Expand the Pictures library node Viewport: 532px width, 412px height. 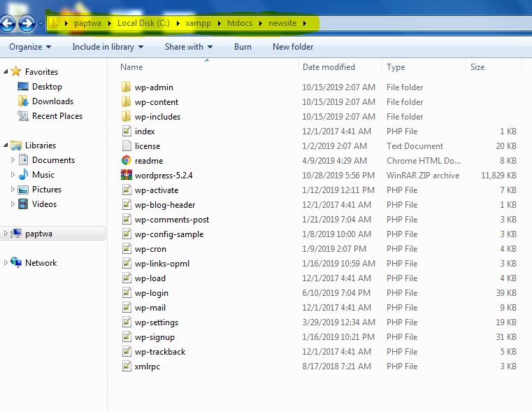(x=13, y=189)
